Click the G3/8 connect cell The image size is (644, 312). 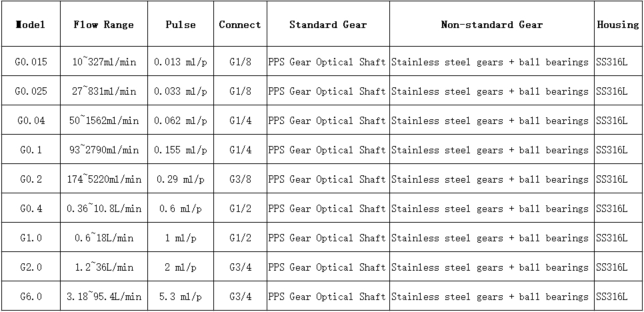tap(240, 179)
